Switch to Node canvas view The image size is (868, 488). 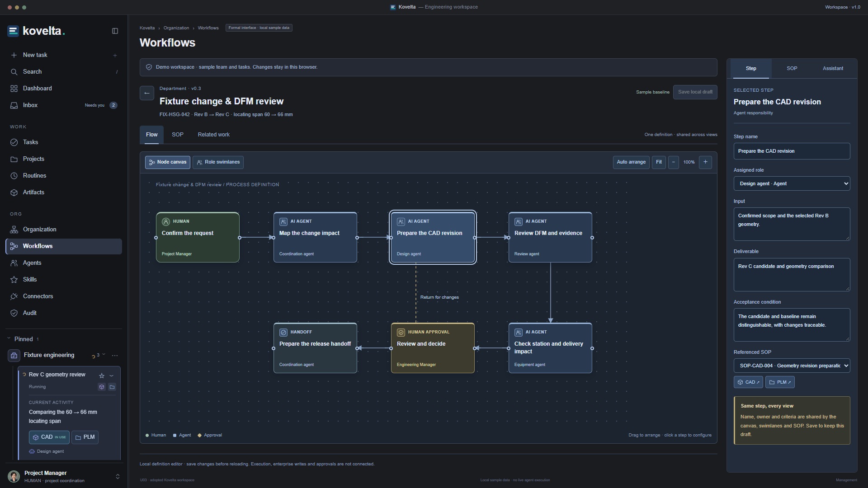pyautogui.click(x=168, y=162)
